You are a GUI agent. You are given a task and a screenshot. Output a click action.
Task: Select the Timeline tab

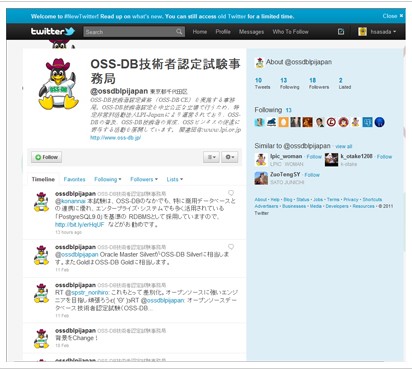click(x=43, y=179)
